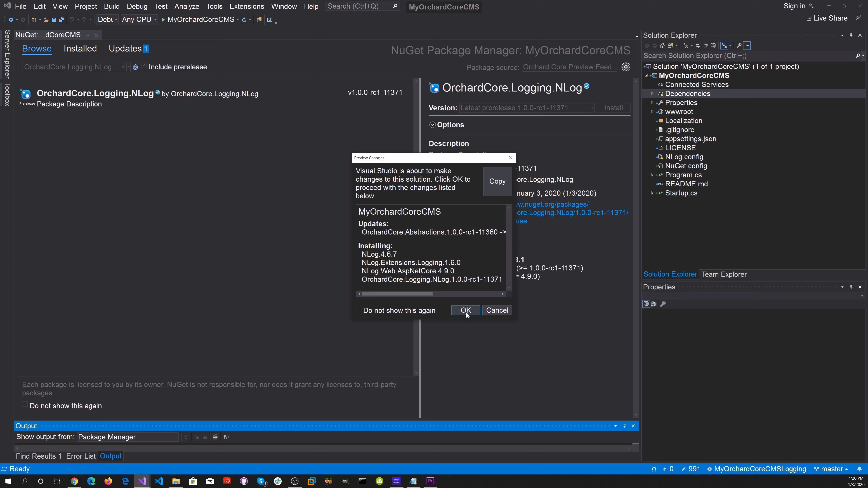Click the New Project toolbar icon
868x488 pixels.
coord(34,19)
